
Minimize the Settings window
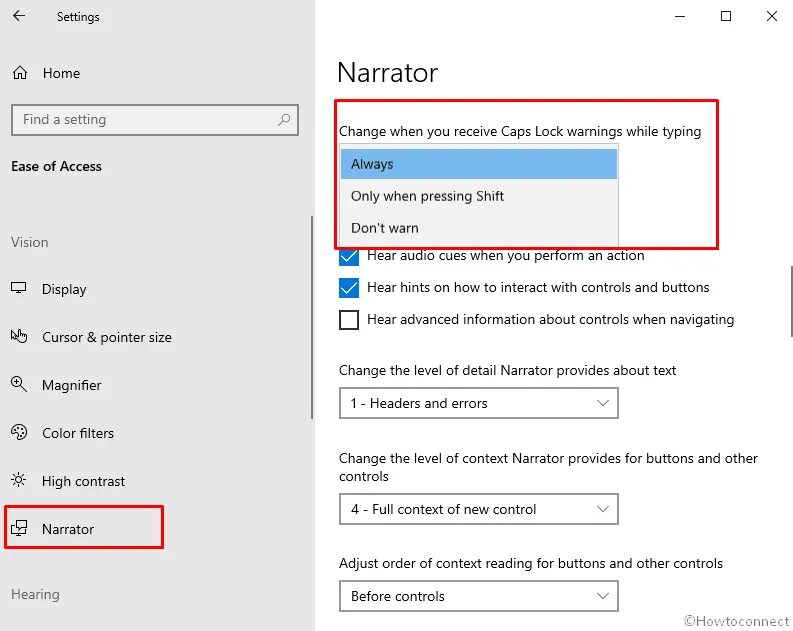point(680,16)
